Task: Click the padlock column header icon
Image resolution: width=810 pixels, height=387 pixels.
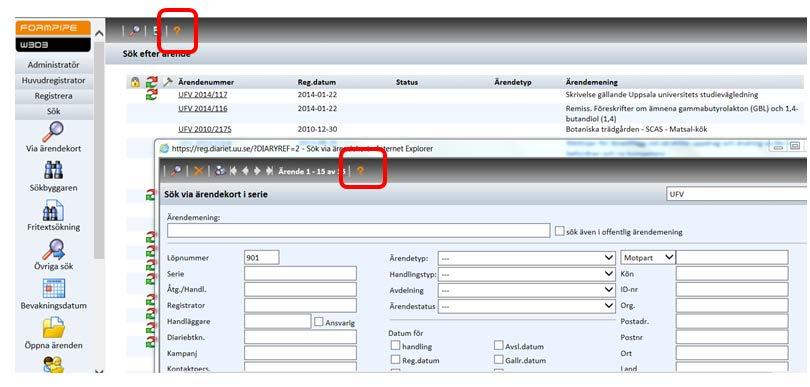Action: [135, 82]
